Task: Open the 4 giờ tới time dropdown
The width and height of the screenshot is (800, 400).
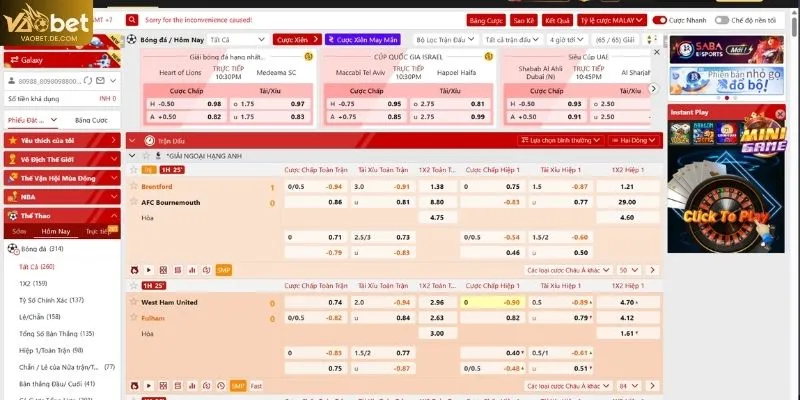Action: coord(567,39)
